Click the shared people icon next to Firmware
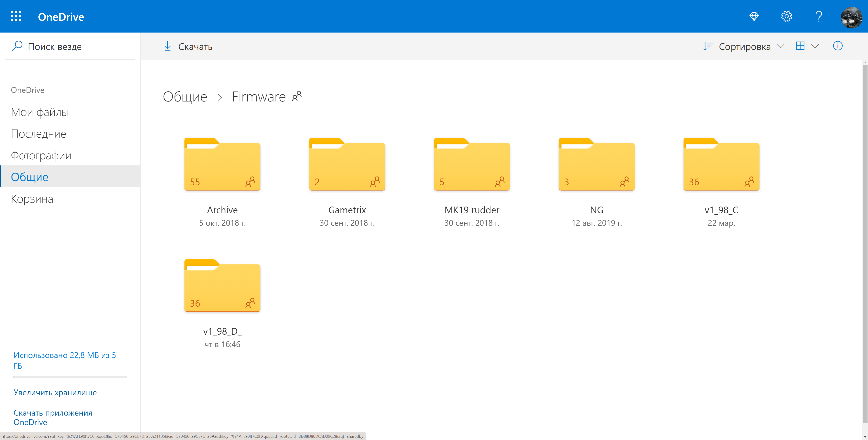This screenshot has height=440, width=868. point(297,96)
